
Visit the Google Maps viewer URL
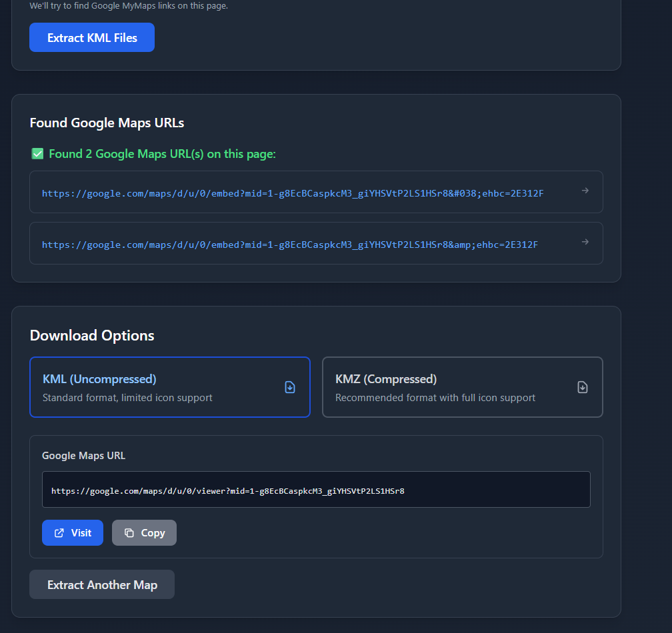[x=73, y=533]
